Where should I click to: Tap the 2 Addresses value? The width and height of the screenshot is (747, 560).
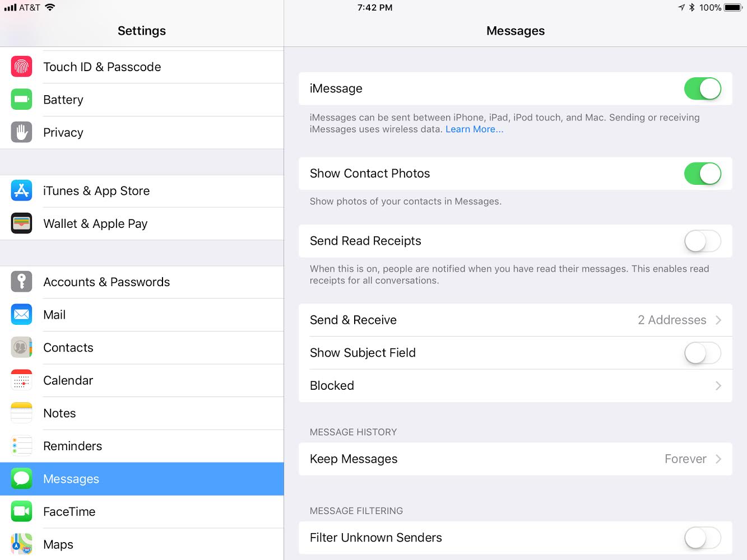click(672, 320)
